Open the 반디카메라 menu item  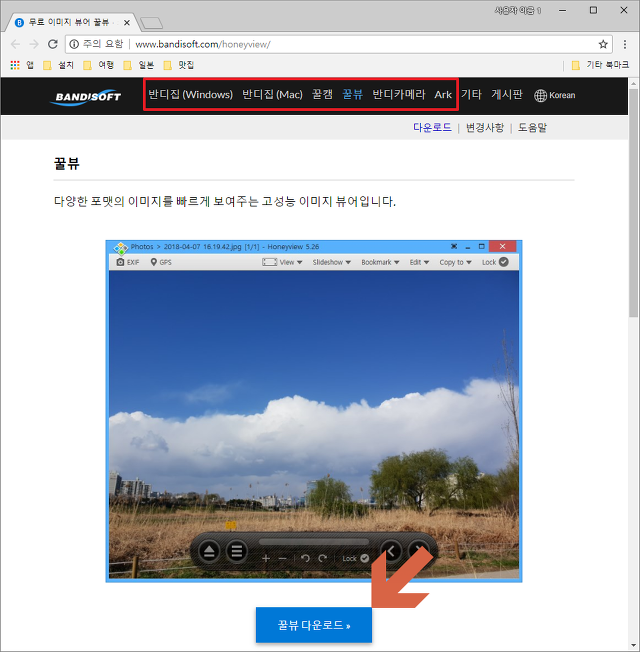click(399, 95)
